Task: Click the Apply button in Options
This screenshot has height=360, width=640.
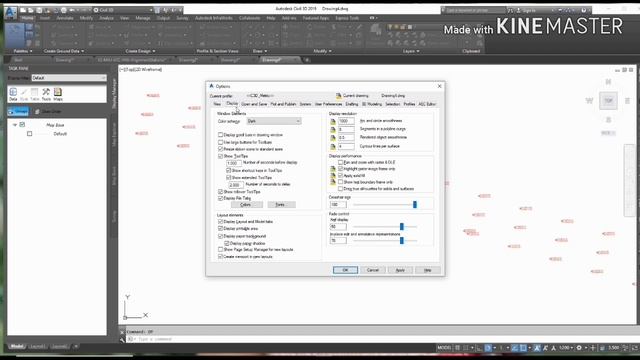Action: pyautogui.click(x=400, y=270)
